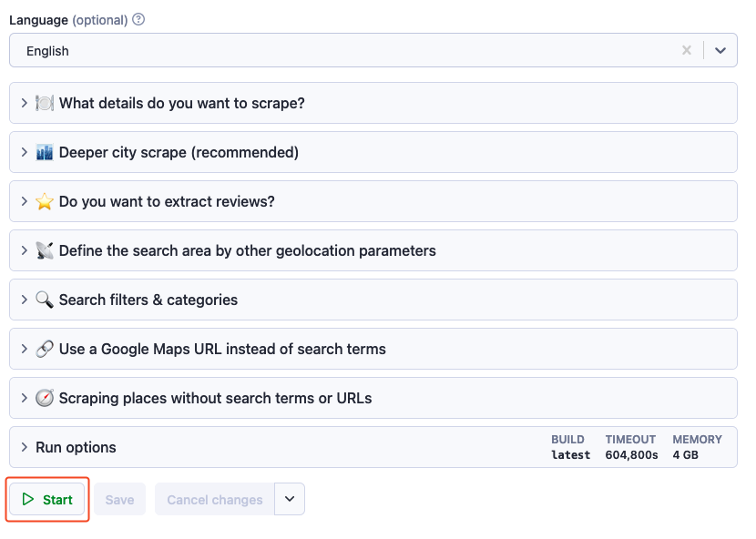The width and height of the screenshot is (756, 539).
Task: Click the Cancel changes button
Action: pyautogui.click(x=214, y=500)
